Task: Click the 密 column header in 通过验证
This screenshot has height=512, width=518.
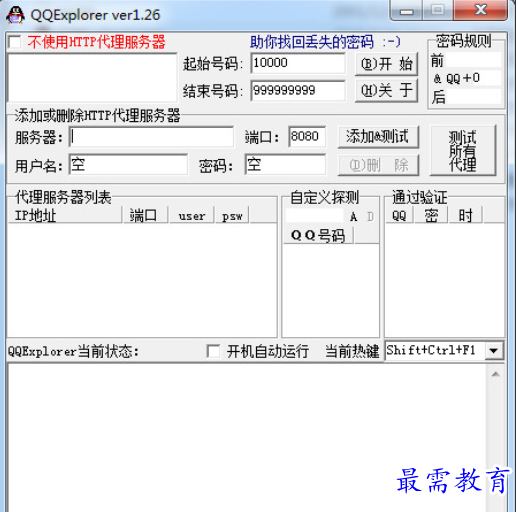Action: tap(431, 215)
